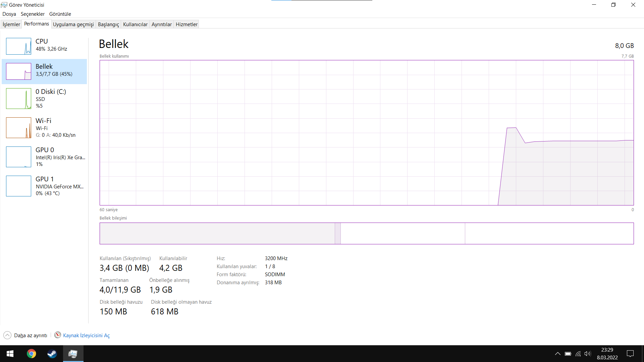
Task: Switch to the İşlemler tab
Action: (11, 24)
